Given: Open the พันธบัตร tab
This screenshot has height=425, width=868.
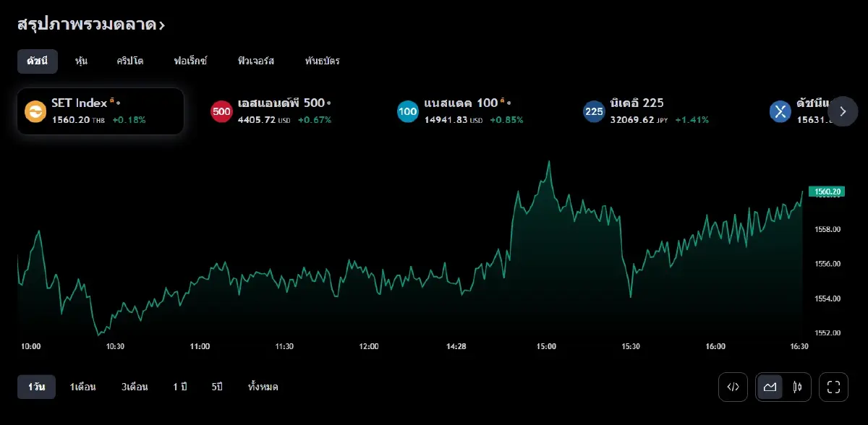Looking at the screenshot, I should [x=323, y=61].
